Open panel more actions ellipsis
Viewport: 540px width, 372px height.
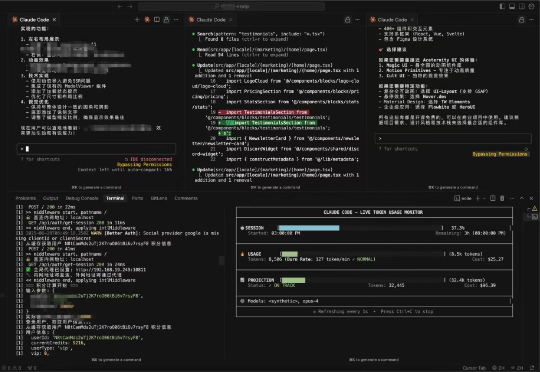click(512, 198)
